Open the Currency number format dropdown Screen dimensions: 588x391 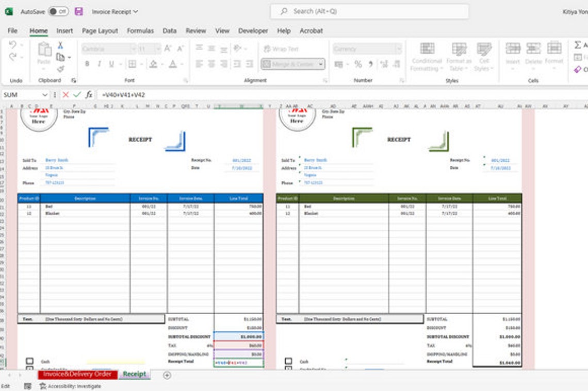click(x=399, y=49)
